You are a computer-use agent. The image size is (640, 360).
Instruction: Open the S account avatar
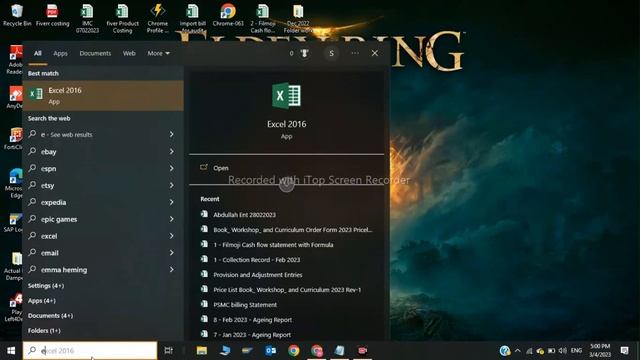[x=331, y=53]
